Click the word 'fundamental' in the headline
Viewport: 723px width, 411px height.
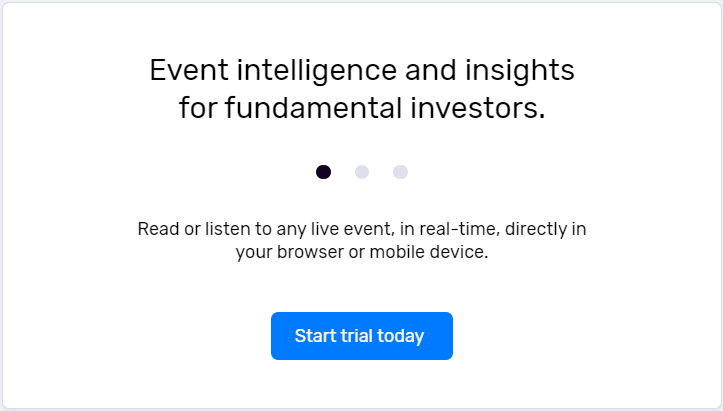(313, 108)
